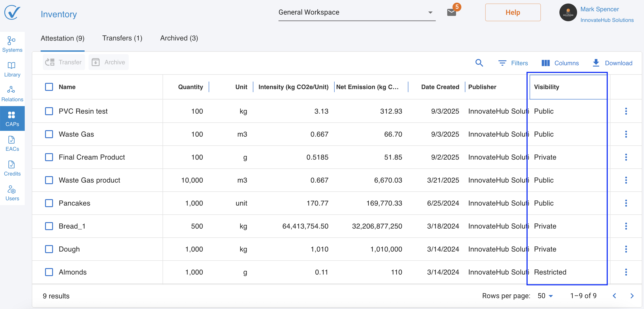The width and height of the screenshot is (644, 309).
Task: Open the Library sidebar icon
Action: 12,69
